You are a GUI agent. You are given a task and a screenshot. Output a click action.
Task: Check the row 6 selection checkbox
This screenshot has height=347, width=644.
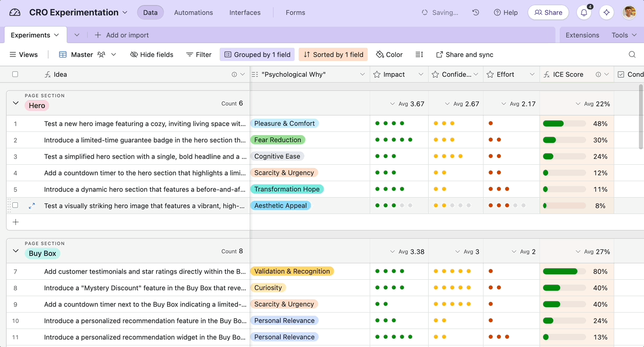15,205
